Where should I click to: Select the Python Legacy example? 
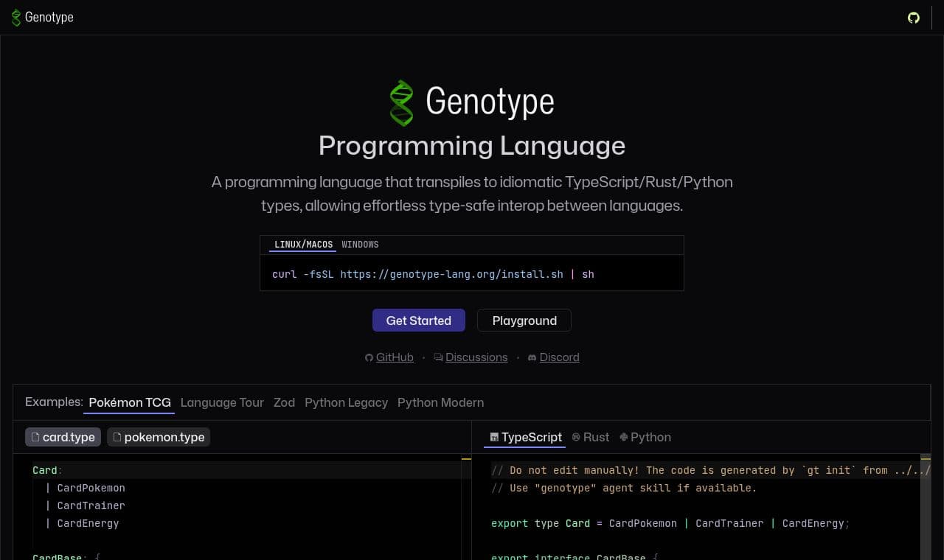click(x=346, y=402)
